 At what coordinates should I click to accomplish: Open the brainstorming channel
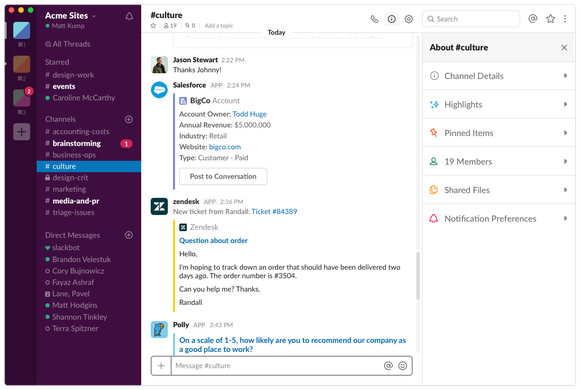point(89,143)
